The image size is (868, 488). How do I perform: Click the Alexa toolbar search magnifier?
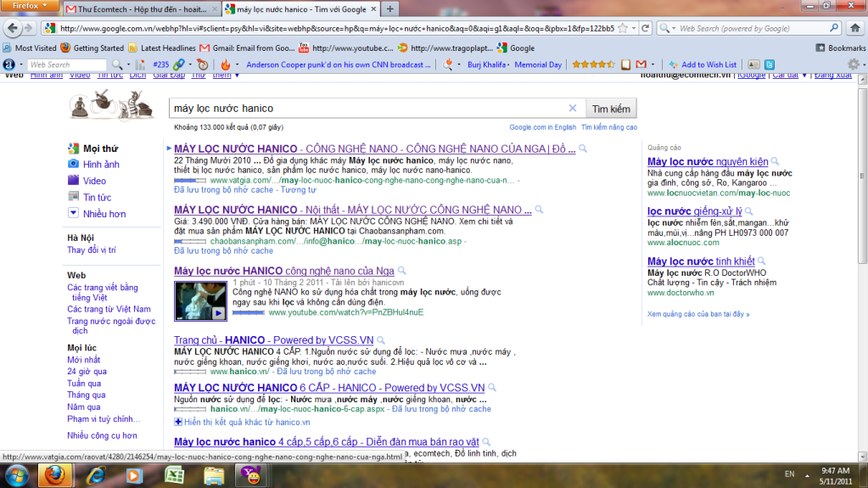(117, 65)
